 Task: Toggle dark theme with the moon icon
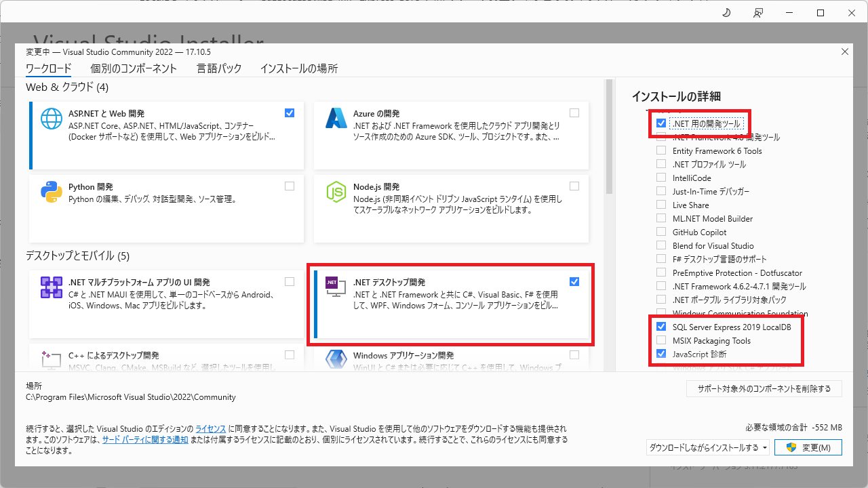click(x=726, y=12)
